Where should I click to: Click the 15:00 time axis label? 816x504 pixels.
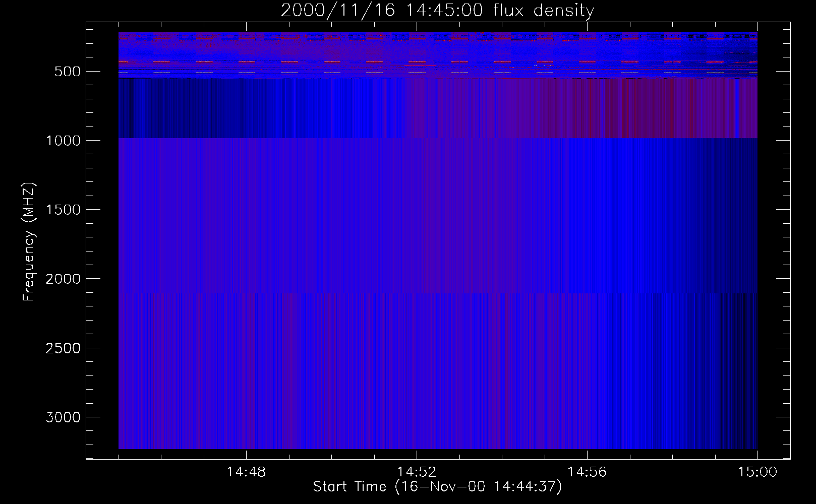click(757, 472)
